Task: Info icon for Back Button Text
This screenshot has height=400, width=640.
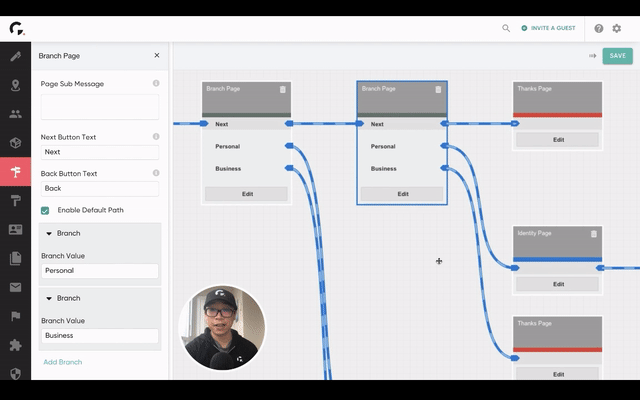Action: [x=156, y=173]
